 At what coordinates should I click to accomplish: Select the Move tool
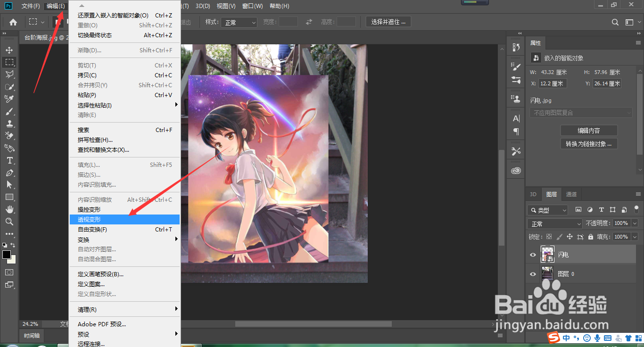(9, 50)
